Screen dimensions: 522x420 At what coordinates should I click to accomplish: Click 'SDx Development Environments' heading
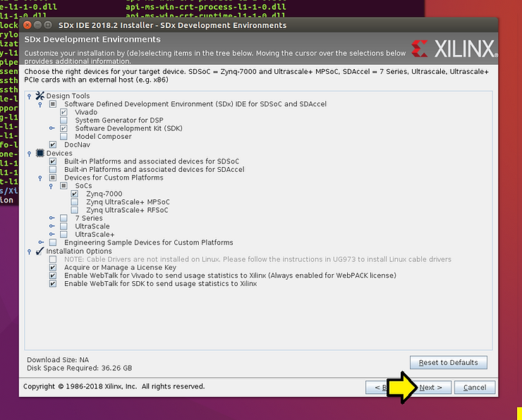92,39
